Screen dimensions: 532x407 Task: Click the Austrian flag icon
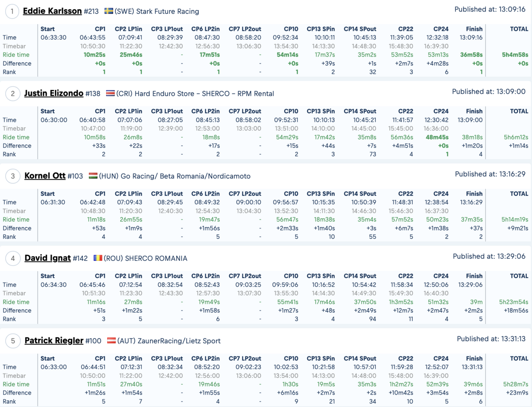pyautogui.click(x=112, y=341)
